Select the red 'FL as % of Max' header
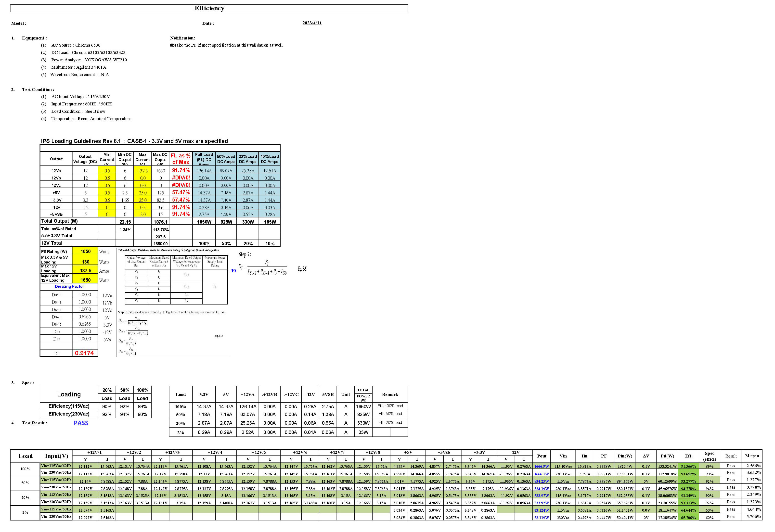 click(181, 159)
